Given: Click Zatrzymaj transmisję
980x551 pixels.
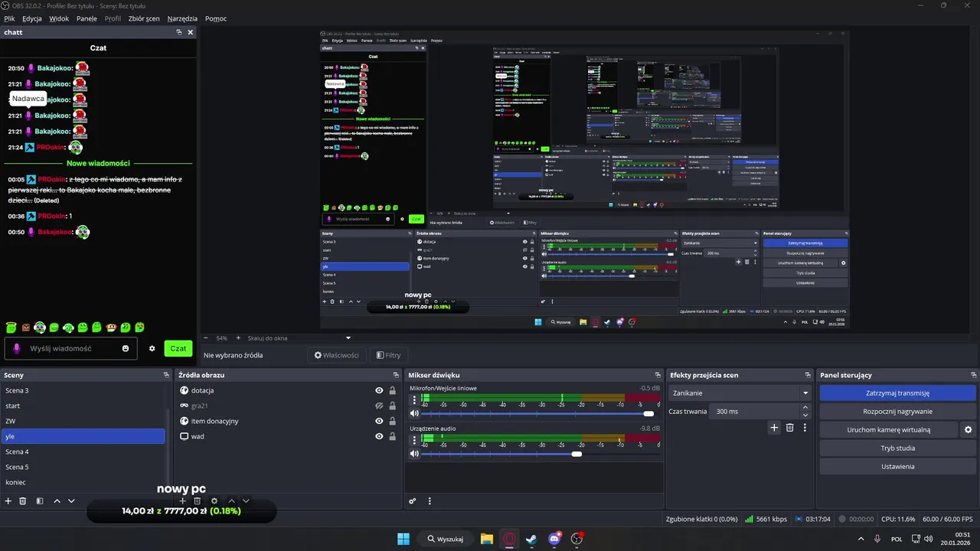Looking at the screenshot, I should [x=898, y=393].
